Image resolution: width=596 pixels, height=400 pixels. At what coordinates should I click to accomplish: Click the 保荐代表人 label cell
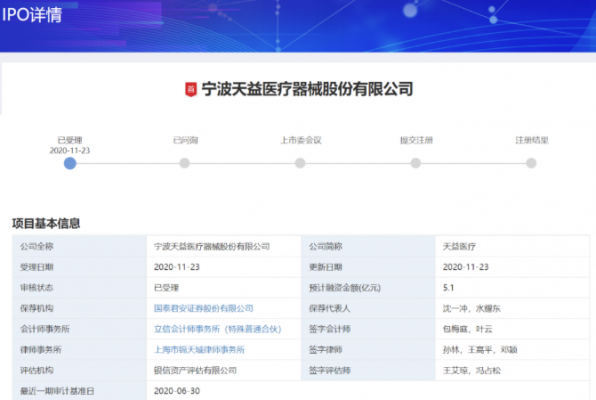[368, 308]
